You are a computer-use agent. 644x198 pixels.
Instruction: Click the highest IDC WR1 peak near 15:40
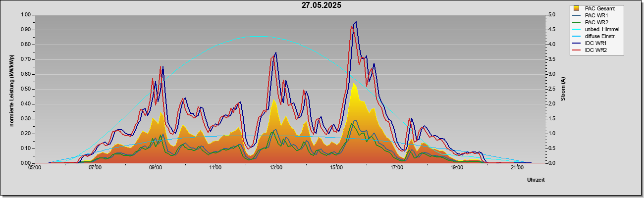click(x=356, y=22)
